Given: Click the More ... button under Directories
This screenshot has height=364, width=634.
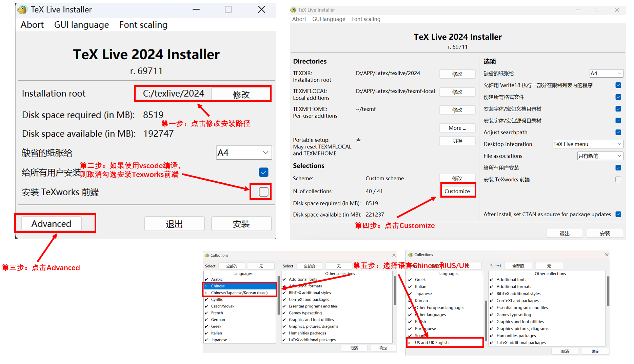Looking at the screenshot, I should click(x=457, y=128).
